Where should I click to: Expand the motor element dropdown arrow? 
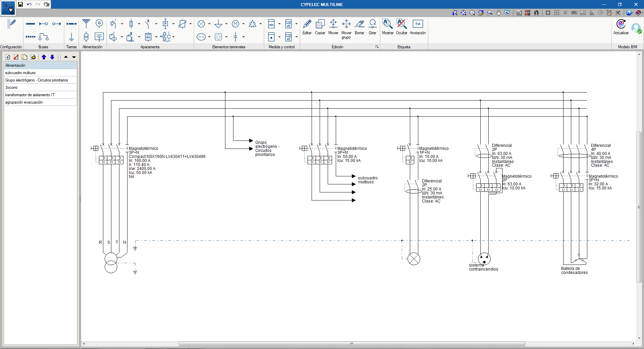tap(244, 24)
